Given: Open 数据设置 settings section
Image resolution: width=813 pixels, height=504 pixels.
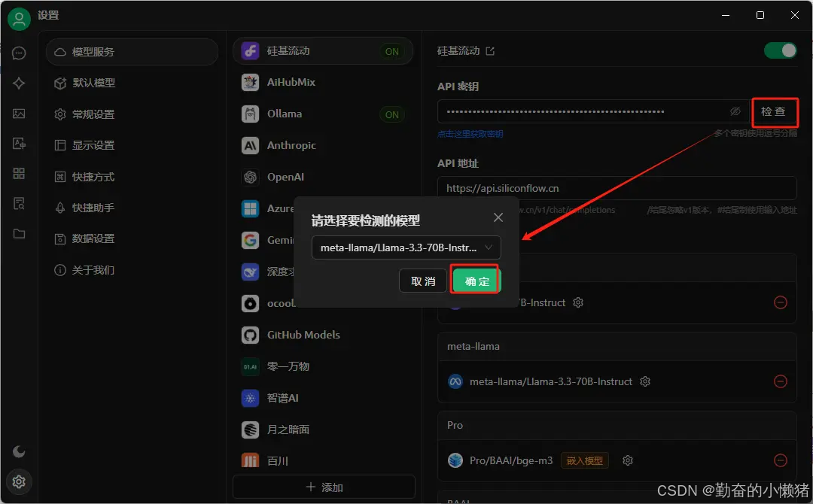Looking at the screenshot, I should coord(132,238).
